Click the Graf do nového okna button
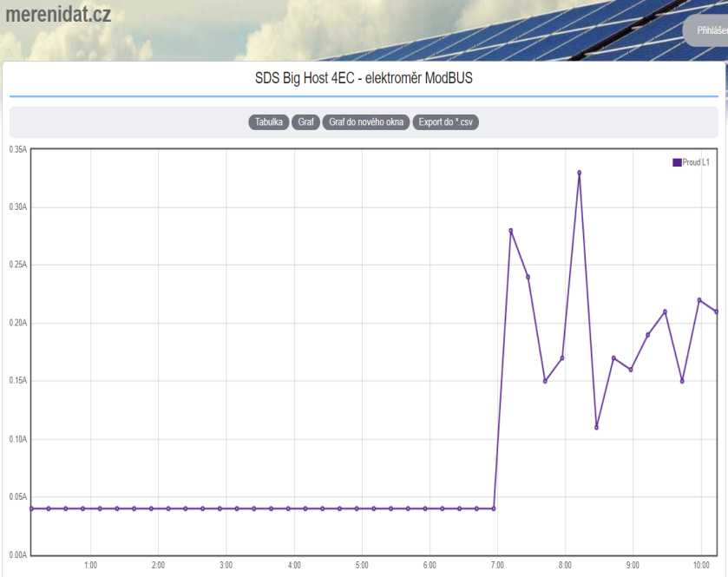 pos(366,122)
